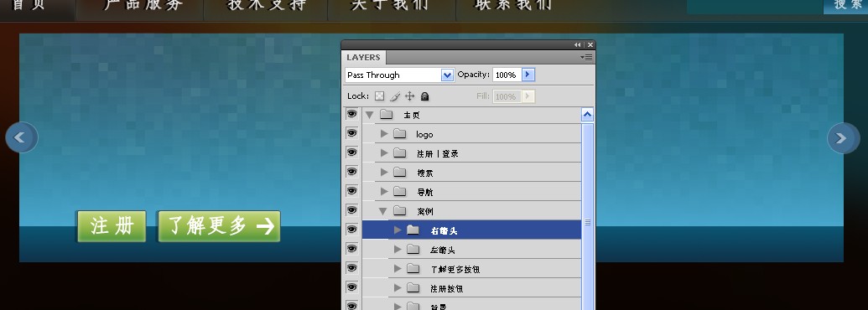Hide the 导航 layer group
The image size is (868, 310).
coord(351,191)
